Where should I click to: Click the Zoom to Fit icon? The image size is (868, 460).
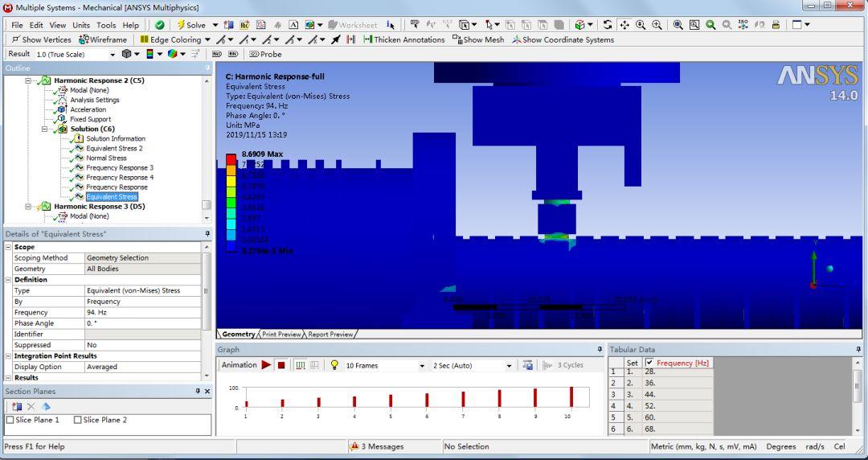pos(678,25)
